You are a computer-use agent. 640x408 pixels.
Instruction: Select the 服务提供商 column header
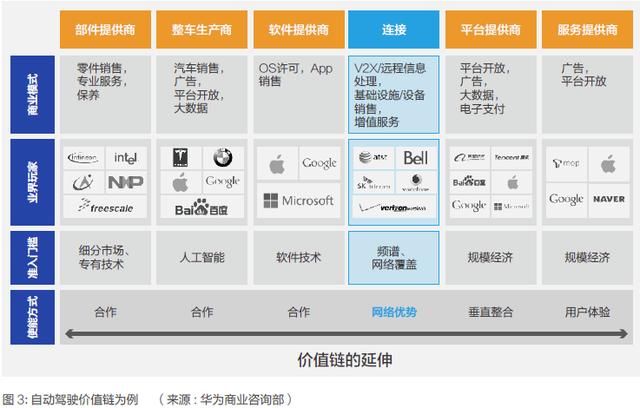click(587, 29)
